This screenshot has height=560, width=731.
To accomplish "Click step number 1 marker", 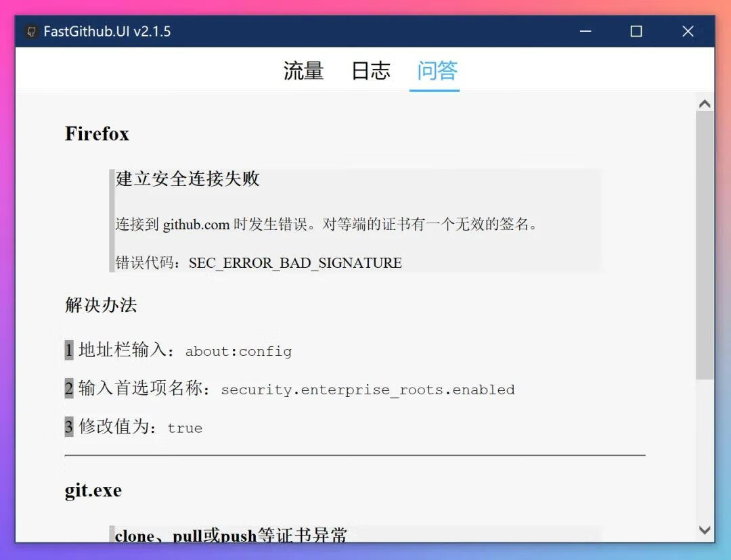I will click(x=68, y=350).
